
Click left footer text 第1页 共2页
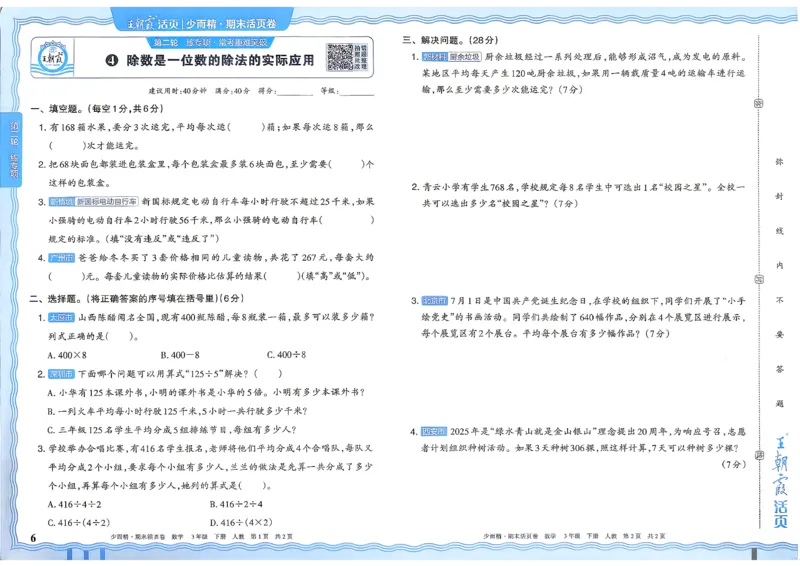coord(271,537)
